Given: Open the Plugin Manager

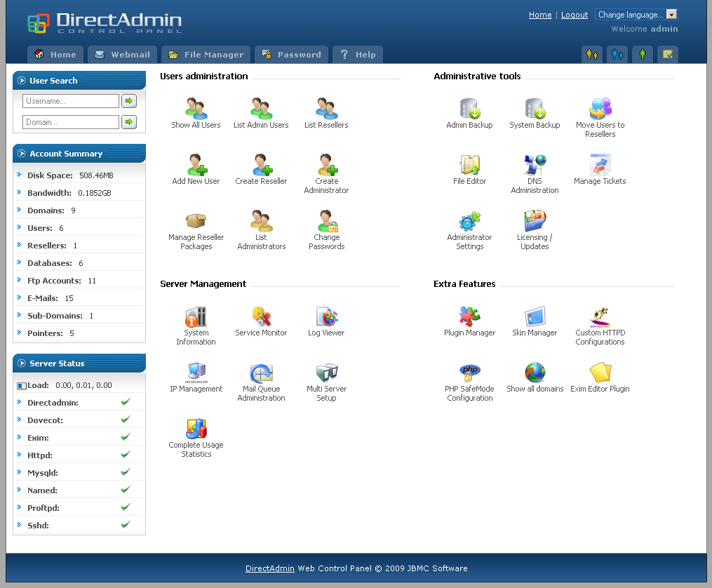Looking at the screenshot, I should coord(469,321).
